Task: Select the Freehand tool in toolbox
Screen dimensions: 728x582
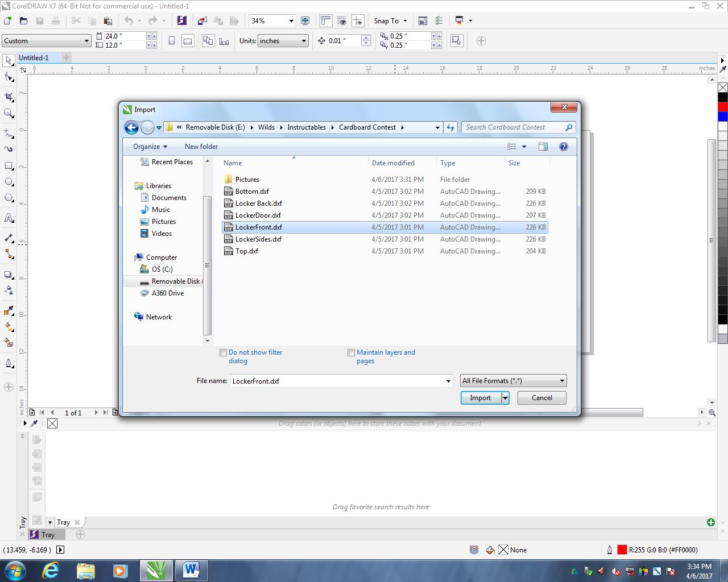Action: (9, 133)
